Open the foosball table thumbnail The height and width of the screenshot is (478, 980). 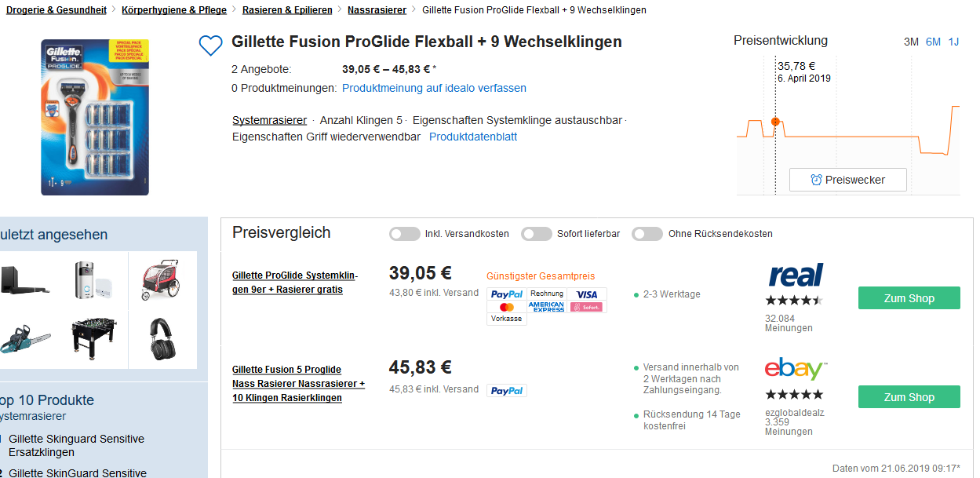93,338
